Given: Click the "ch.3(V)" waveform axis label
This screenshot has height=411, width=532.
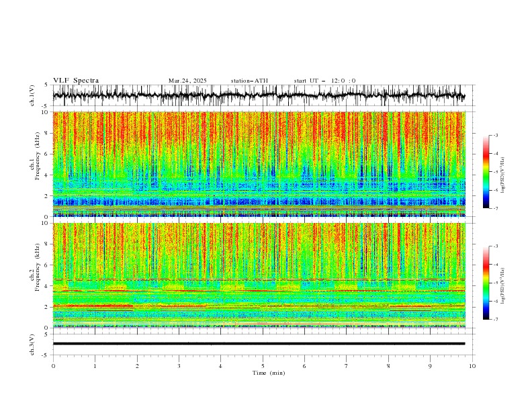Looking at the screenshot, I should (32, 345).
